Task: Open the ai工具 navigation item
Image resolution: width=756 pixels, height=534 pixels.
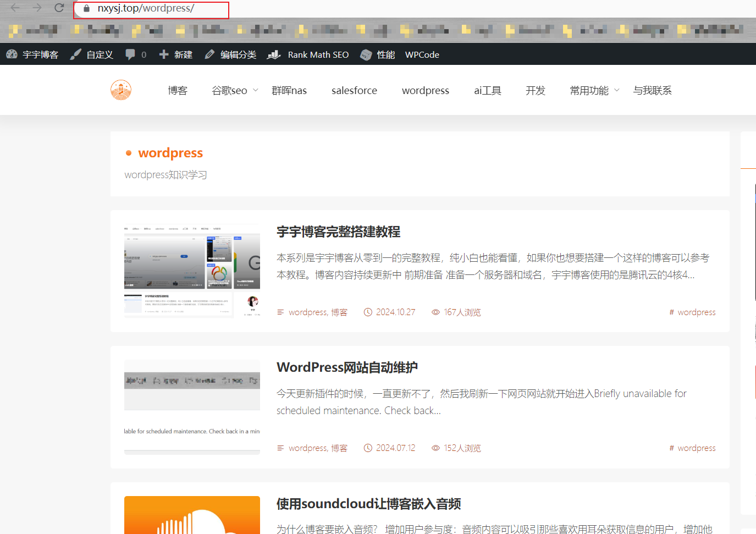Action: (x=487, y=90)
